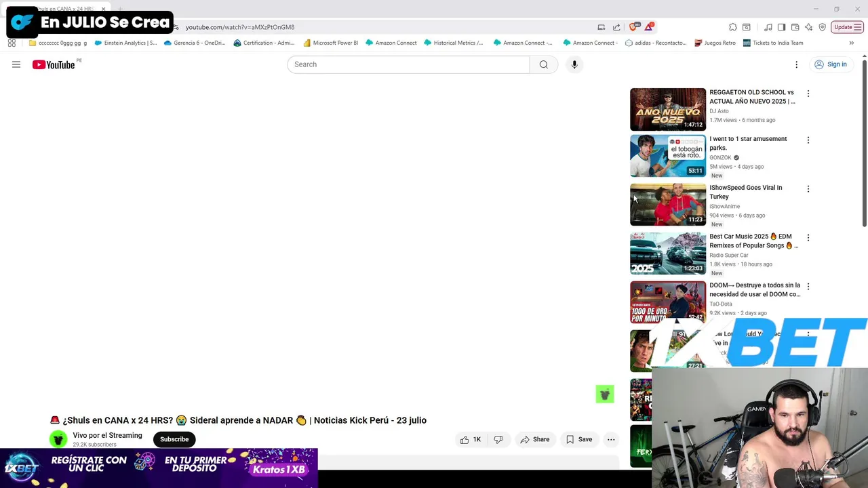Subscribe to Vivo por el Streaming
Image resolution: width=868 pixels, height=488 pixels.
pyautogui.click(x=174, y=439)
